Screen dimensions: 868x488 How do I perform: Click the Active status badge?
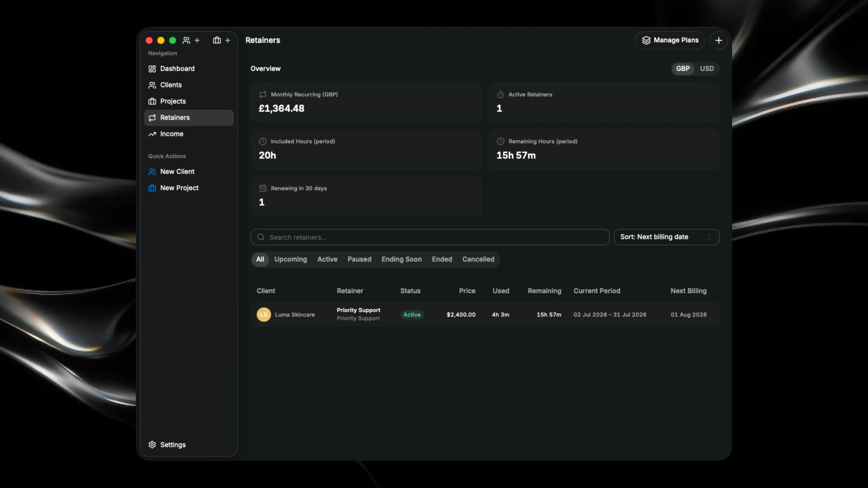412,314
